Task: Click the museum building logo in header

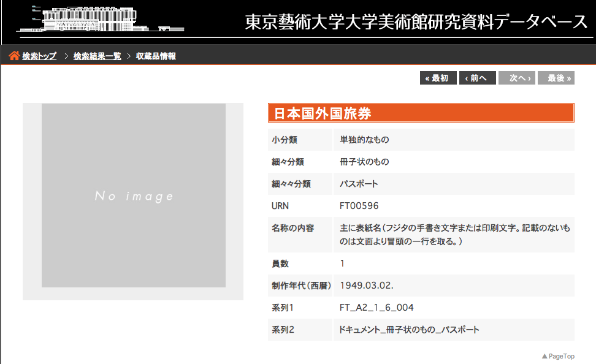Action: [100, 19]
